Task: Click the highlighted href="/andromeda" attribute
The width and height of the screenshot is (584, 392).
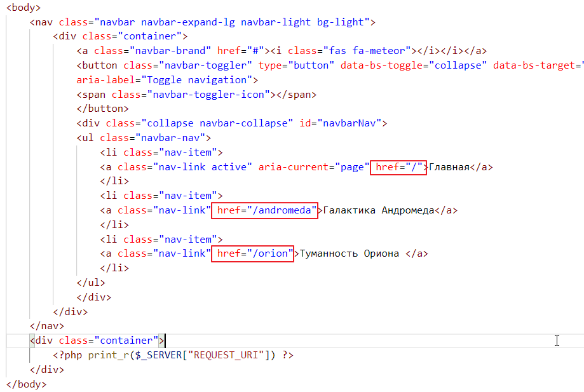Action: 264,210
